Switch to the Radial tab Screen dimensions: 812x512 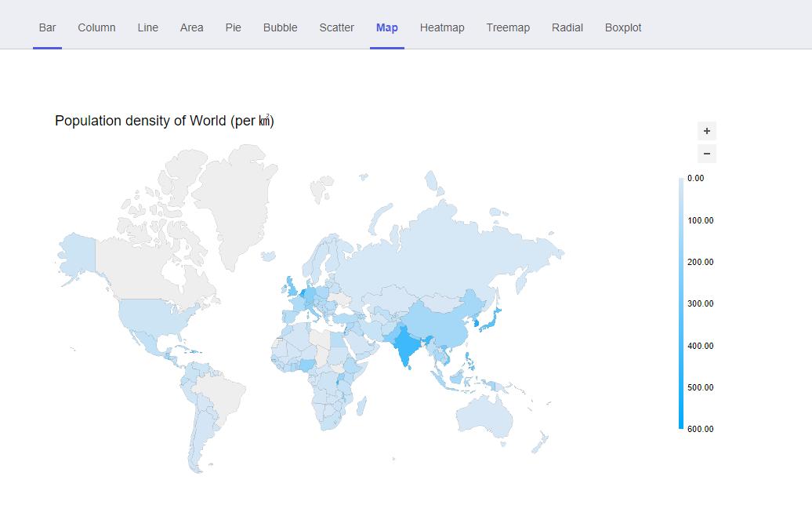(567, 27)
